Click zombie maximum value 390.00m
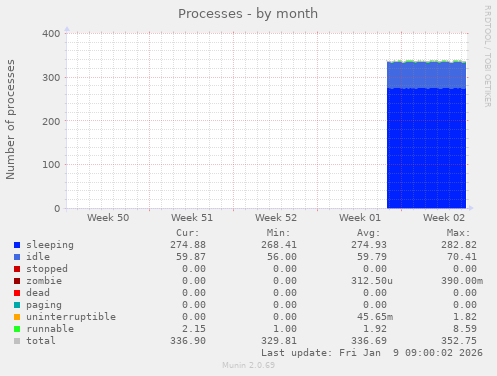497x376 pixels. click(462, 281)
